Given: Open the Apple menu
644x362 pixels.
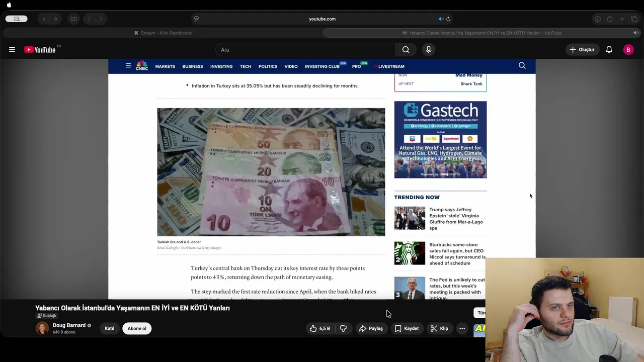Looking at the screenshot, I should [x=9, y=5].
